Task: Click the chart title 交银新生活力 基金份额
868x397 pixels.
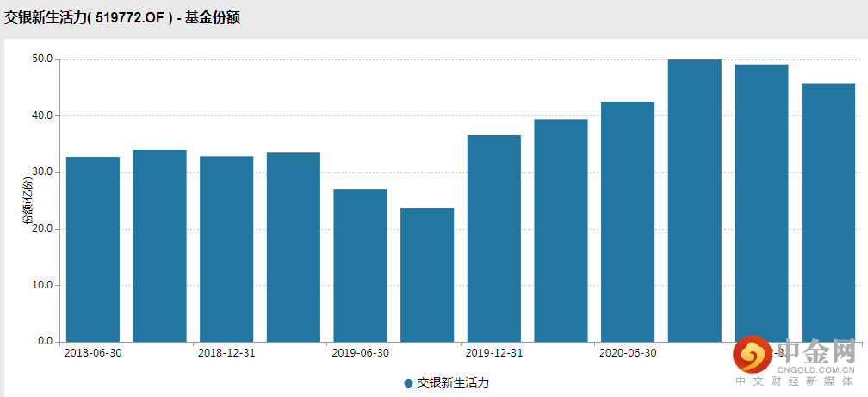Action: point(122,18)
